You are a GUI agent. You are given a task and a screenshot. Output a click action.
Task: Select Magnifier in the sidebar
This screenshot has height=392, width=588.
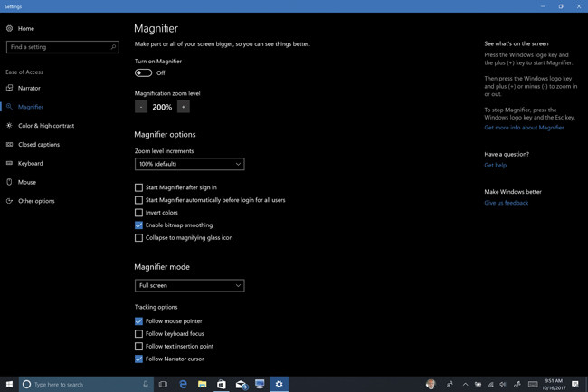24,107
